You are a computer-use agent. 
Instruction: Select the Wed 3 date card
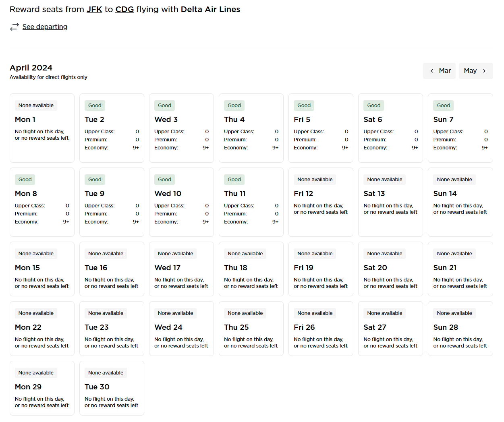tap(181, 128)
